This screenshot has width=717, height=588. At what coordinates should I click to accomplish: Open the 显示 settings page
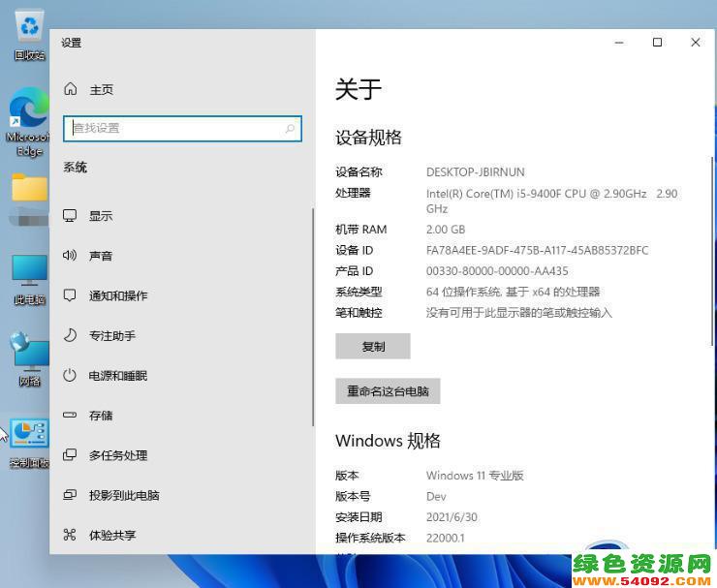point(101,216)
